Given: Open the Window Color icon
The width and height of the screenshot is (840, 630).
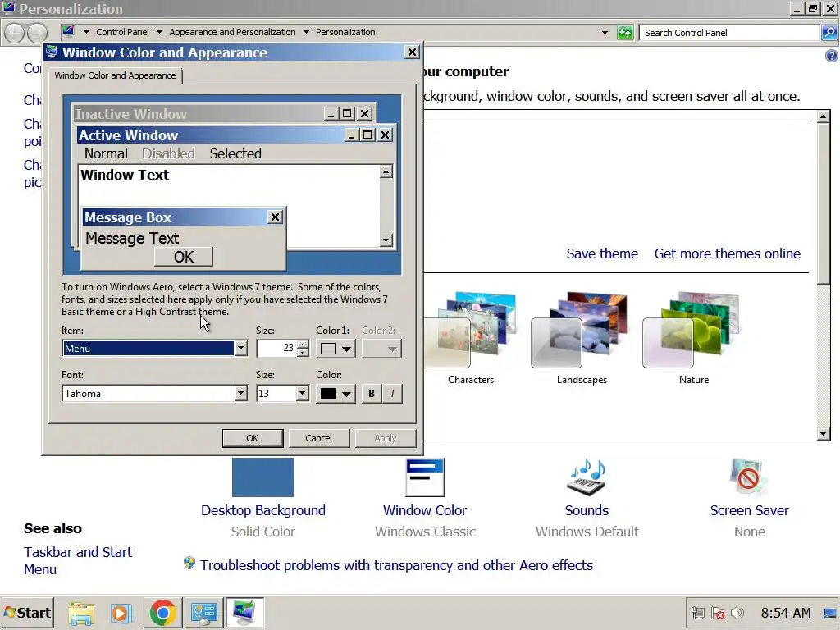Looking at the screenshot, I should pos(425,477).
